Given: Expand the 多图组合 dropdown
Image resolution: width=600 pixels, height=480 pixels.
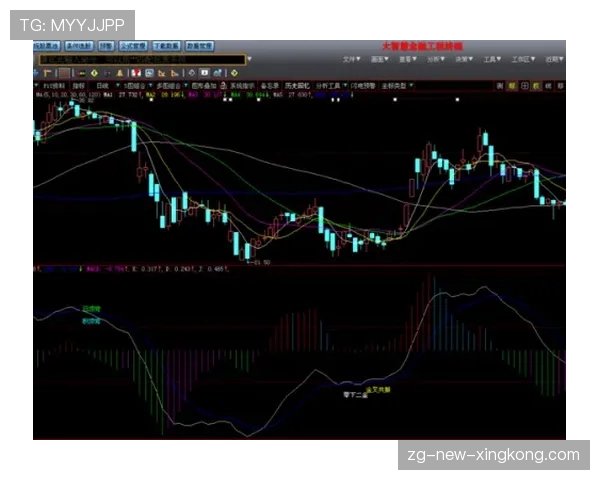Looking at the screenshot, I should pos(186,86).
